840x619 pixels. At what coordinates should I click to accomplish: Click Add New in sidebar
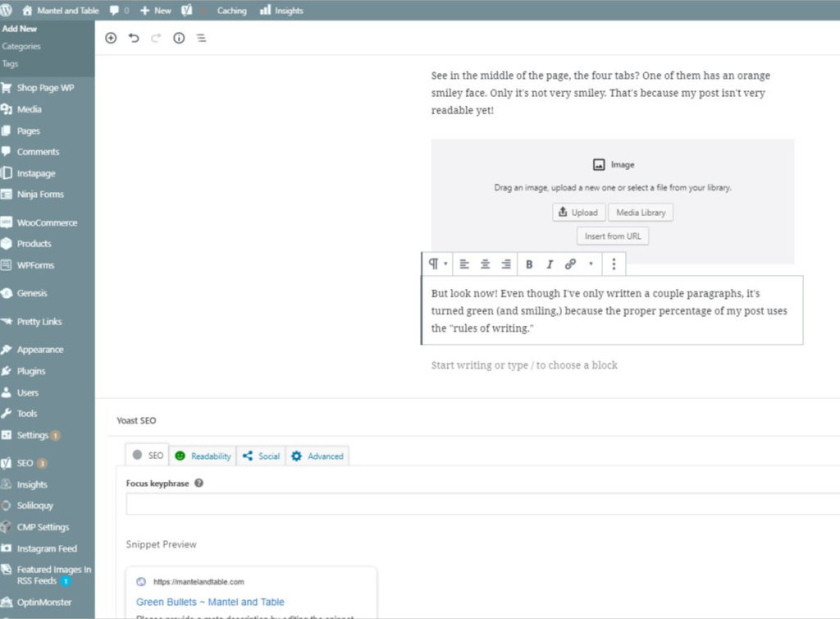20,29
